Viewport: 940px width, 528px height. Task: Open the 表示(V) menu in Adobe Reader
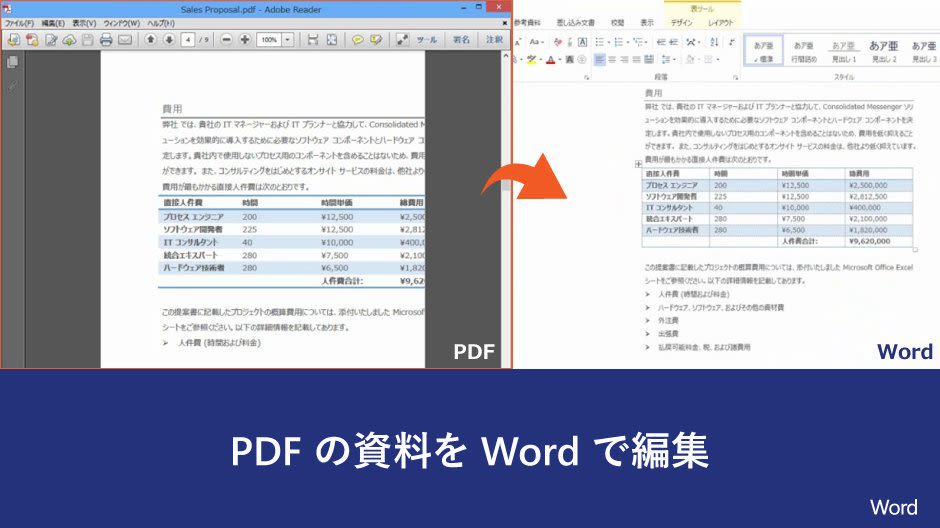84,23
